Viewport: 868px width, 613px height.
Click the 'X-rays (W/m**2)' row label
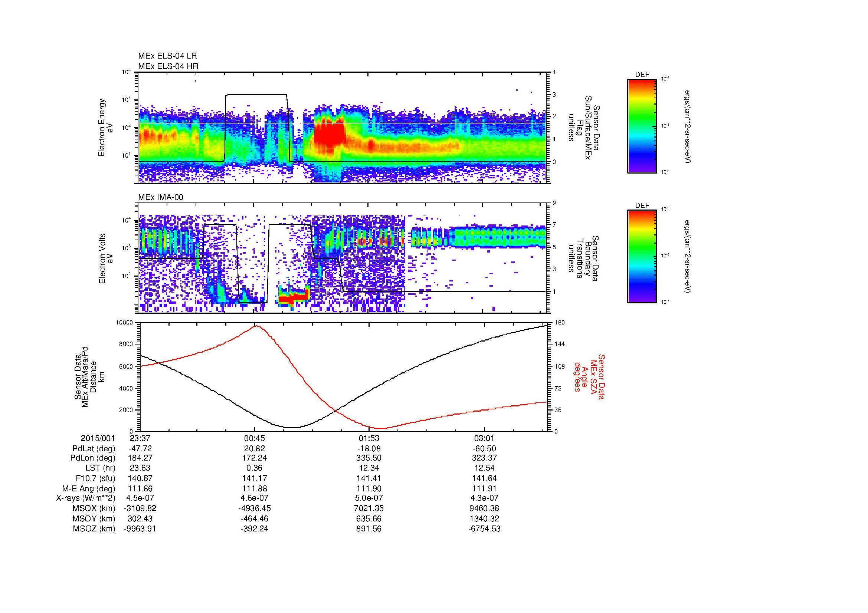click(x=86, y=498)
